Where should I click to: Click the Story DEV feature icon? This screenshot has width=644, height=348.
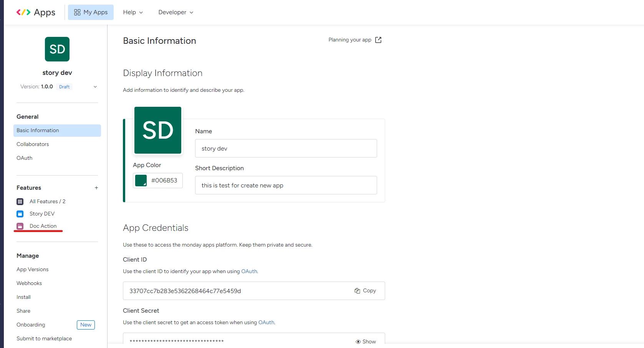pyautogui.click(x=20, y=214)
